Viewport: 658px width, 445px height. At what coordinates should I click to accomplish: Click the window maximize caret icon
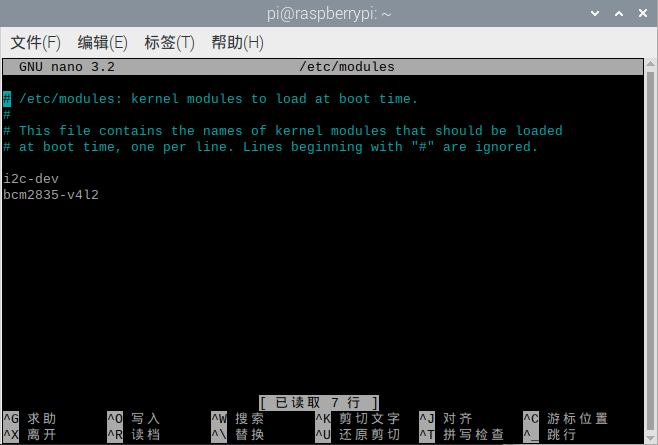(619, 13)
